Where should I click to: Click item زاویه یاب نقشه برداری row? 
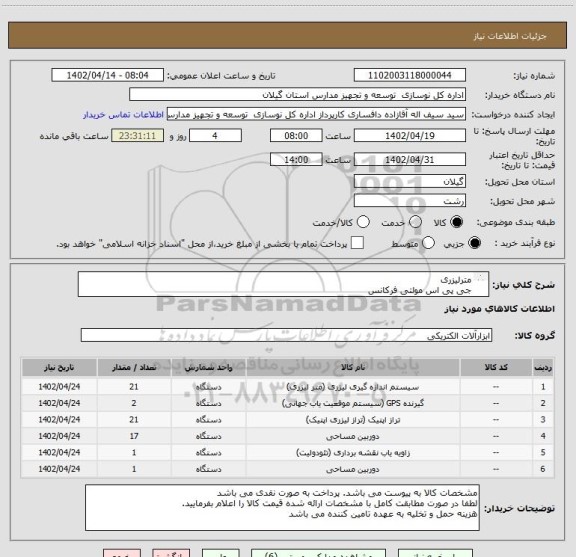287,452
